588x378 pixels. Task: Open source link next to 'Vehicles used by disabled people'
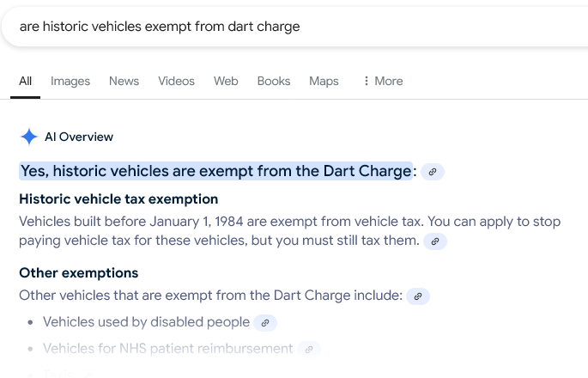tap(265, 323)
